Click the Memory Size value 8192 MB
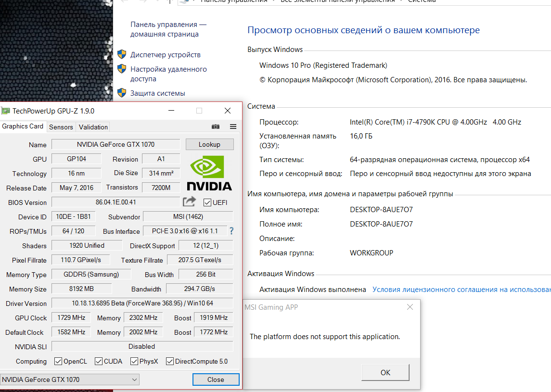This screenshot has width=551, height=392. click(81, 289)
